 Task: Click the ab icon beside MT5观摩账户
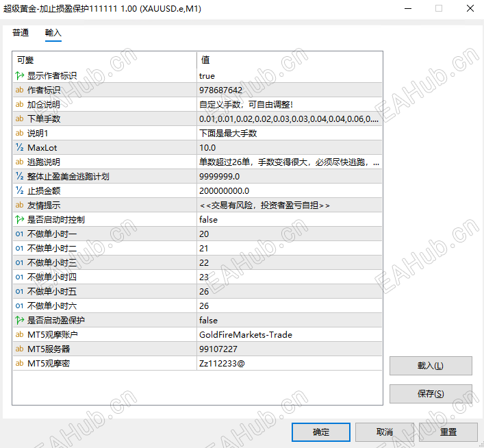[19, 334]
